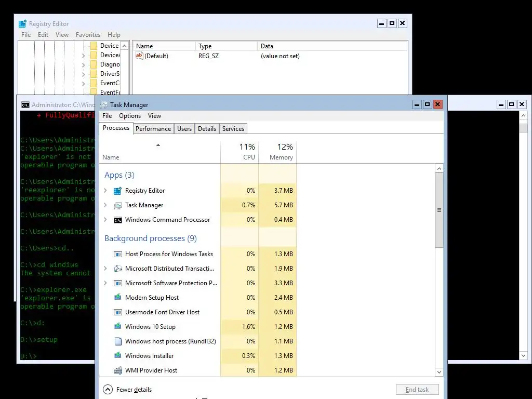
Task: Expand Task Manager process row
Action: (105, 205)
